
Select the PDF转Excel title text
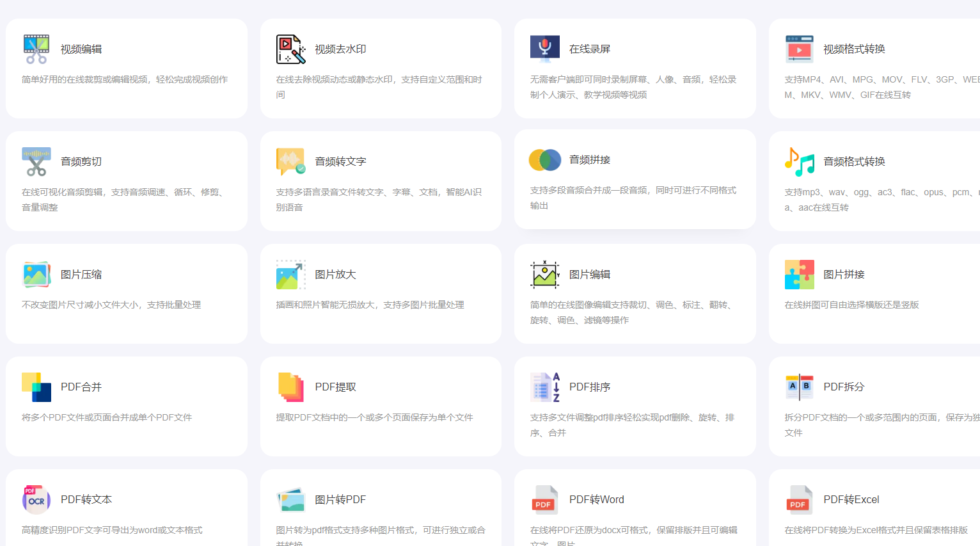(851, 500)
